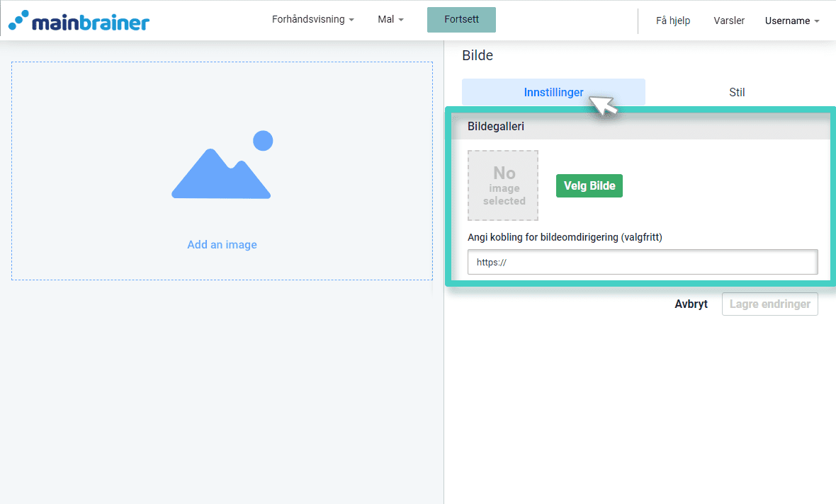Open the Mal dropdown

tap(390, 20)
